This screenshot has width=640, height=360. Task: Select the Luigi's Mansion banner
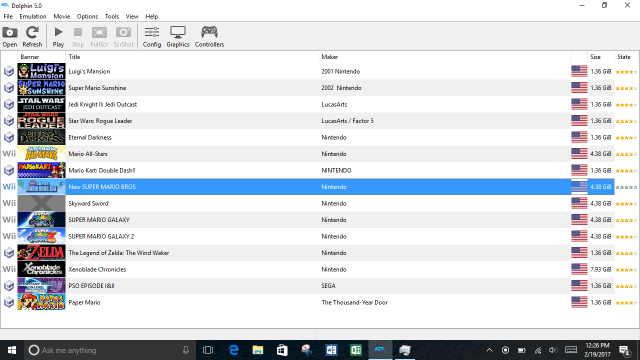pos(41,71)
